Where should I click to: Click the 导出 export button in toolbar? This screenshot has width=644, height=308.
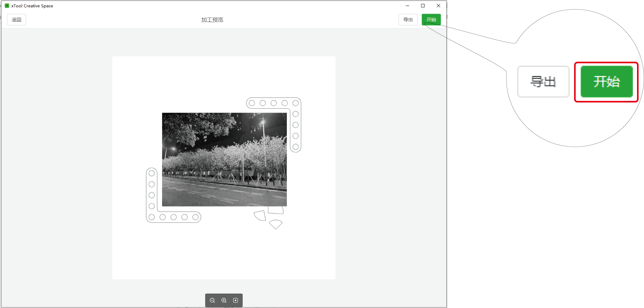(x=408, y=19)
